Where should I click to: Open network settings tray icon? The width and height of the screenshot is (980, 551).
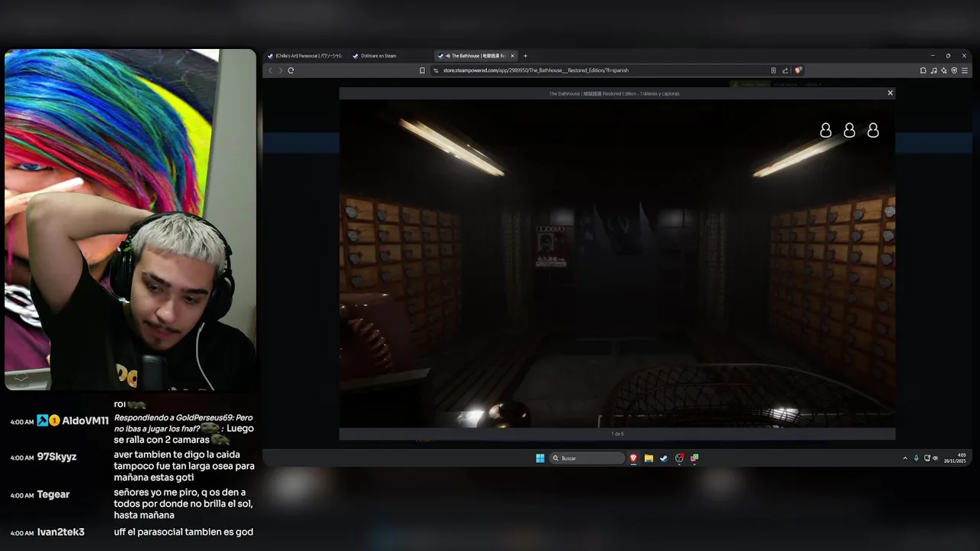[927, 458]
